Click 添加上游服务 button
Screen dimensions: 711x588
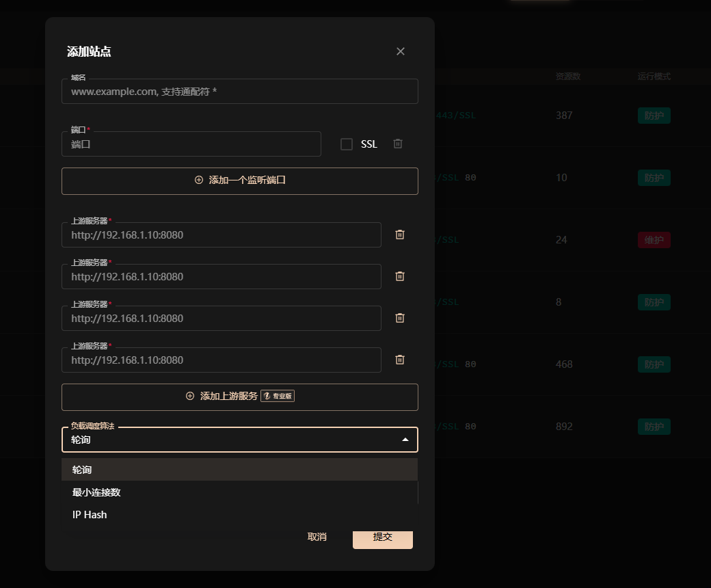240,397
